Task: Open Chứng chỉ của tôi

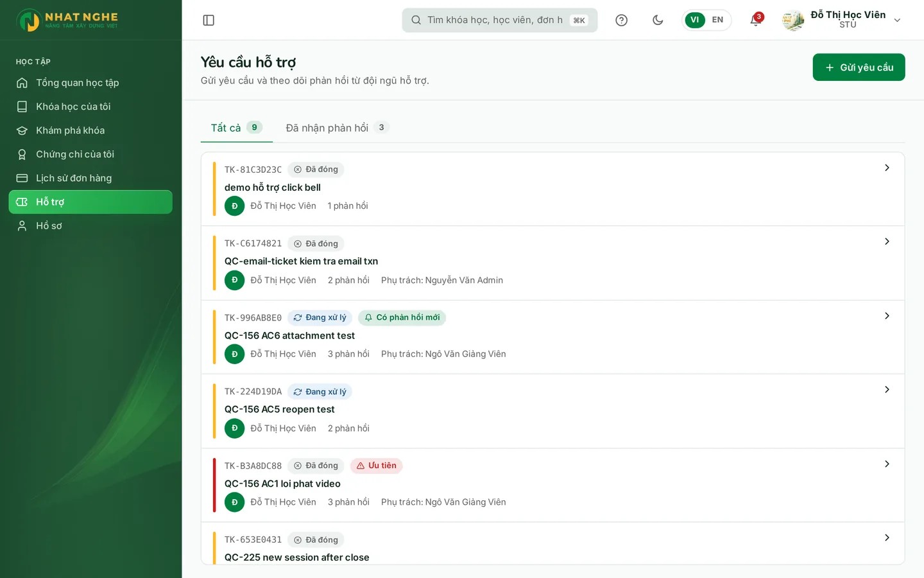Action: [x=90, y=154]
